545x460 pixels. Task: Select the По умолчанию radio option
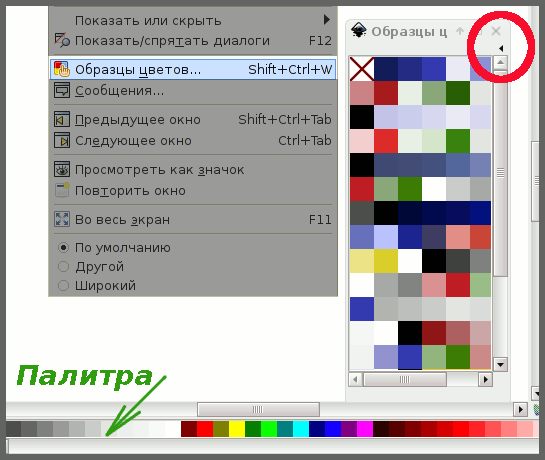[x=63, y=248]
